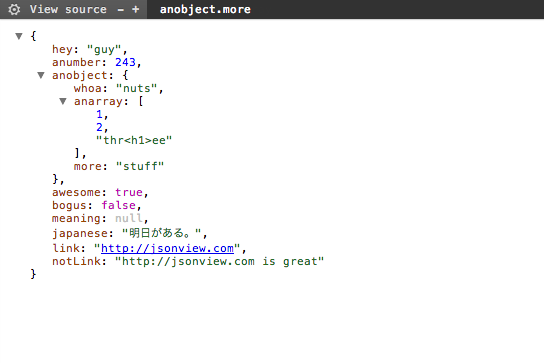Click the "thr<h1>ee" string value
The height and width of the screenshot is (363, 544).
coord(134,140)
